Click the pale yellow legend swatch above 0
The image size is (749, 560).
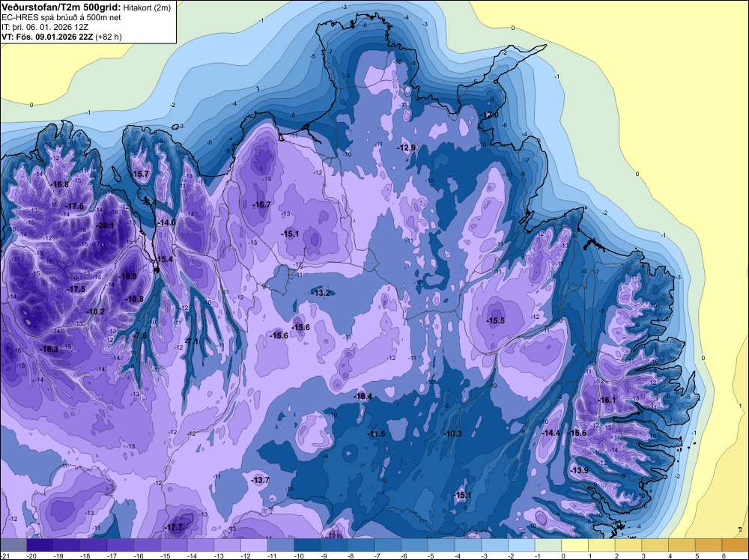574,545
